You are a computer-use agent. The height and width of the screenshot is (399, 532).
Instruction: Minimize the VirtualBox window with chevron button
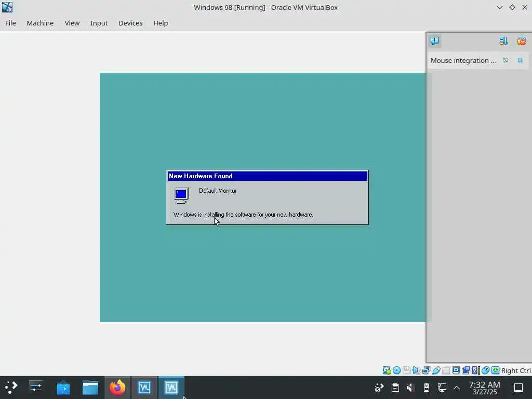coord(499,7)
